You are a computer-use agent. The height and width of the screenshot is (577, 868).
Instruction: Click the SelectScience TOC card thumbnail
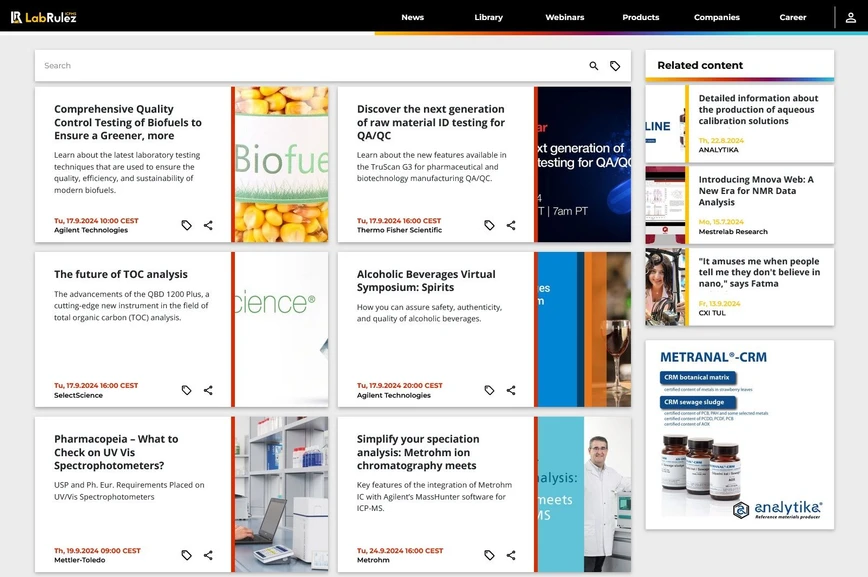[x=281, y=329]
